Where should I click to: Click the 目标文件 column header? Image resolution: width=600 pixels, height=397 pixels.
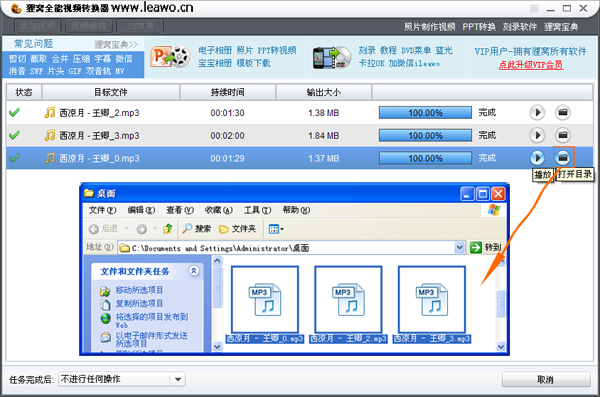click(111, 92)
